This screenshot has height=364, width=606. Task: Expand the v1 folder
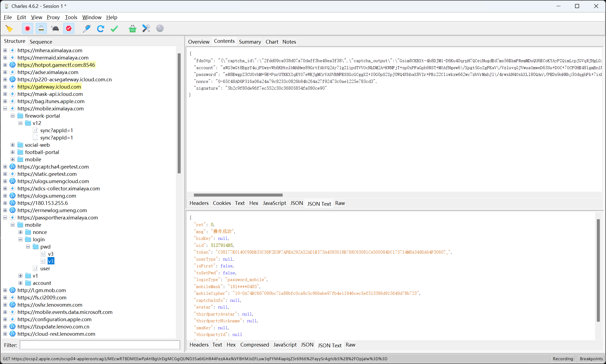tap(20, 276)
